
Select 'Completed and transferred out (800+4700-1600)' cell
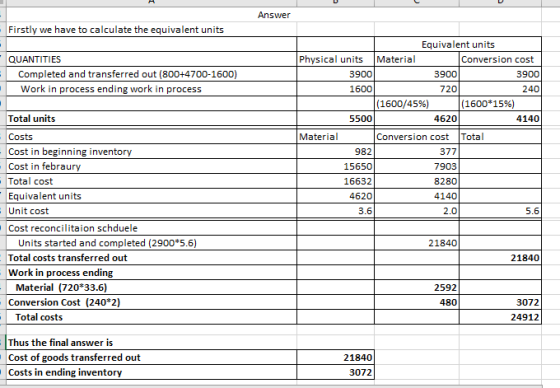[151, 74]
